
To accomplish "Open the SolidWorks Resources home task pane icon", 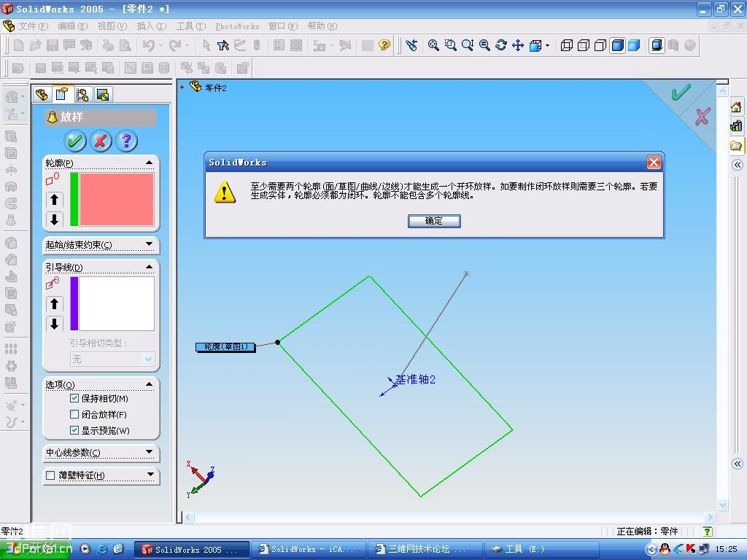I will pos(736,107).
